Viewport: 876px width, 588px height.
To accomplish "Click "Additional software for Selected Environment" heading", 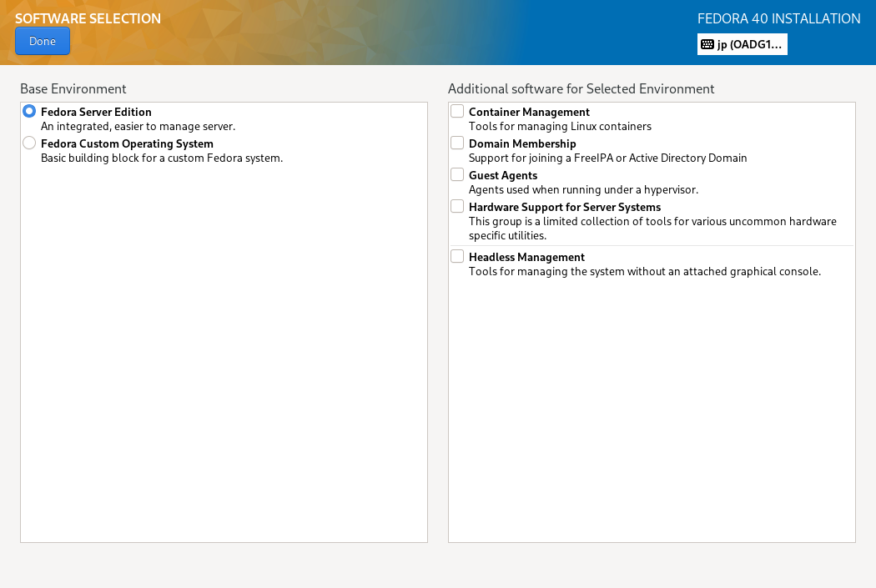I will click(581, 88).
